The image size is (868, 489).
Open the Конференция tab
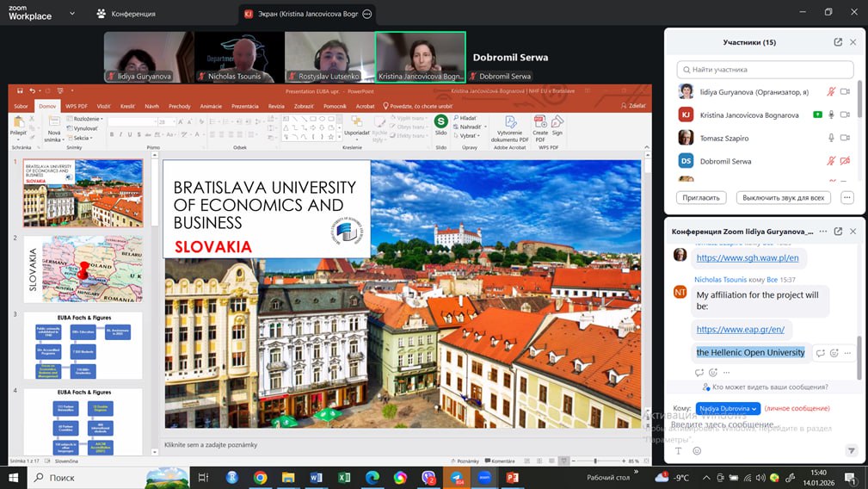pyautogui.click(x=126, y=14)
